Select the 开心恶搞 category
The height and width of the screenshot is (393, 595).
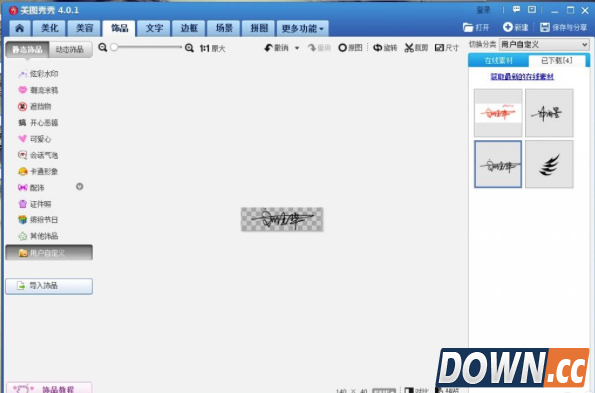(x=38, y=123)
